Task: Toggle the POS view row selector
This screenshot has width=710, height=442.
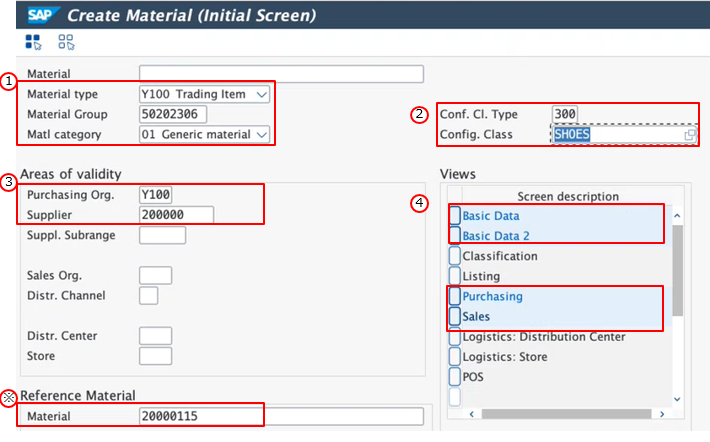Action: pos(455,377)
